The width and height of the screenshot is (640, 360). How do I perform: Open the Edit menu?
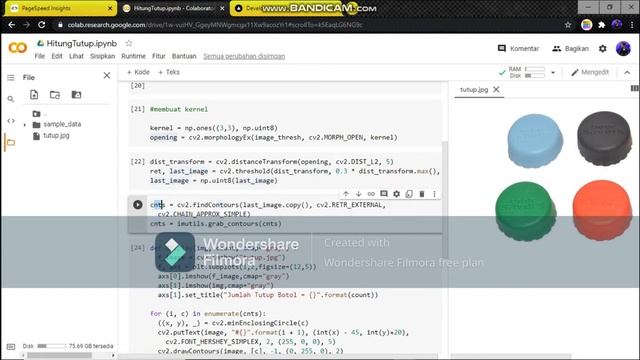pyautogui.click(x=57, y=56)
